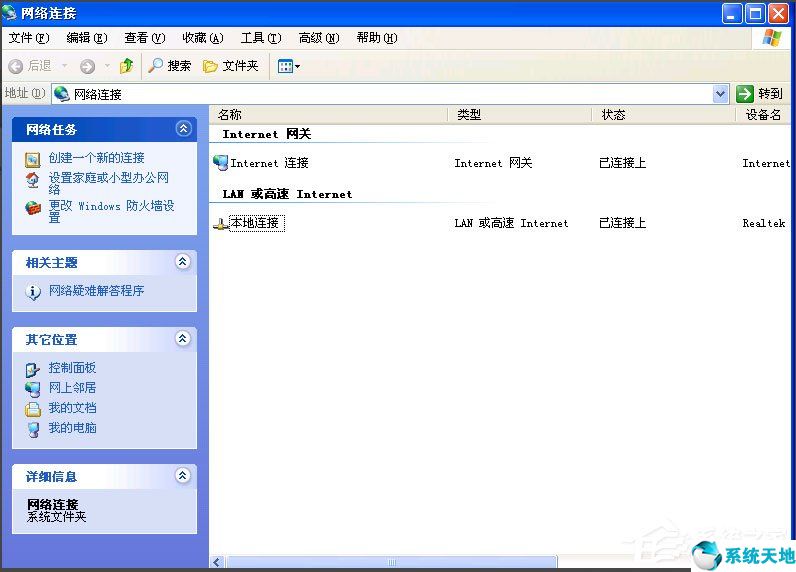Collapse the 其它位置 panel
The width and height of the screenshot is (796, 572).
coord(183,338)
